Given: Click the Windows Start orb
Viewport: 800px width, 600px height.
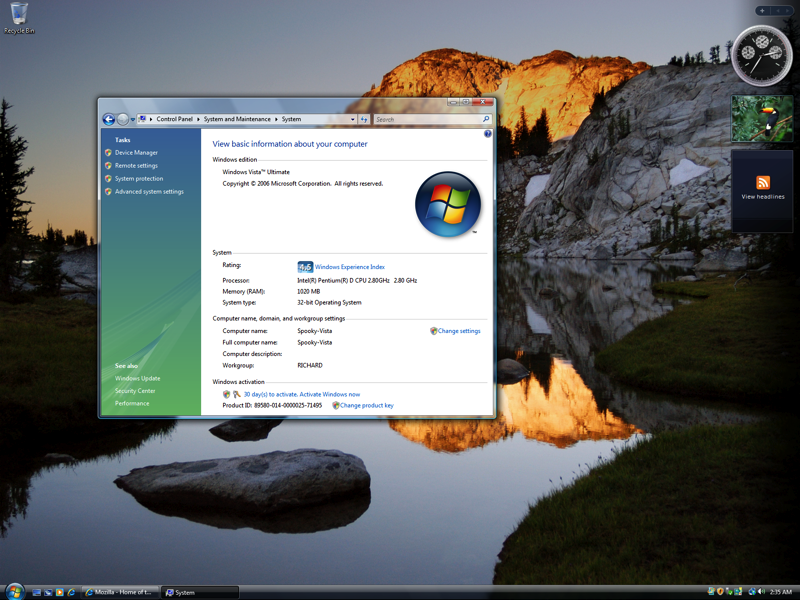Looking at the screenshot, I should 13,592.
